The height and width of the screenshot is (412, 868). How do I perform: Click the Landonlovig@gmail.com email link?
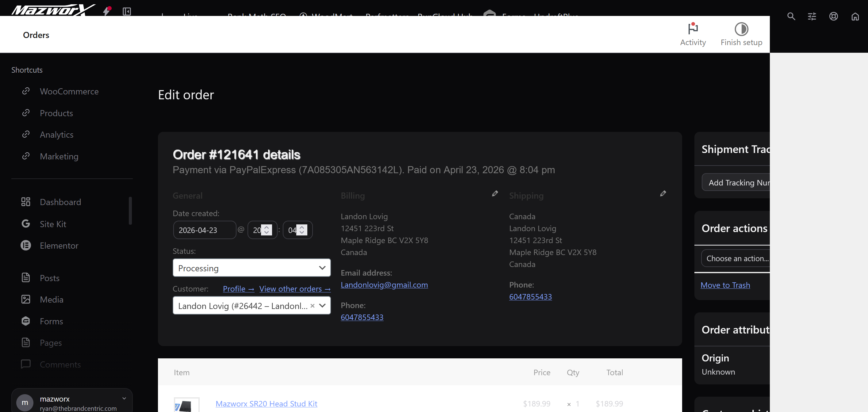[384, 285]
